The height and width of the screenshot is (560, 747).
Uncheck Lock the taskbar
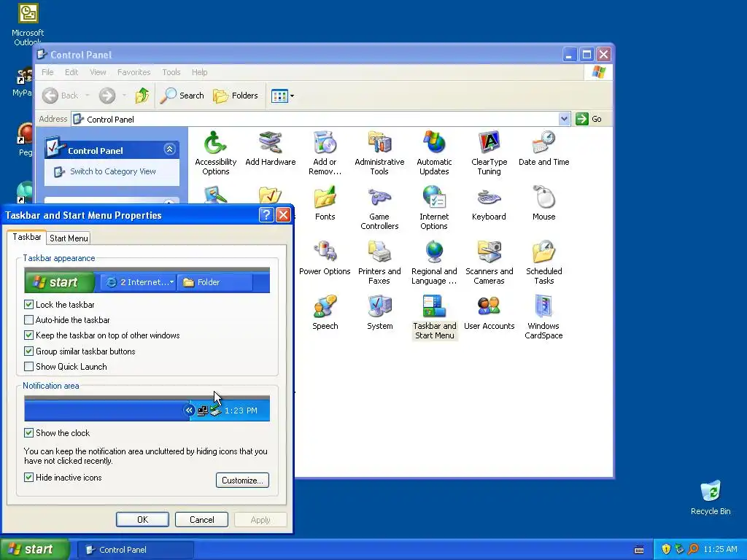point(28,304)
